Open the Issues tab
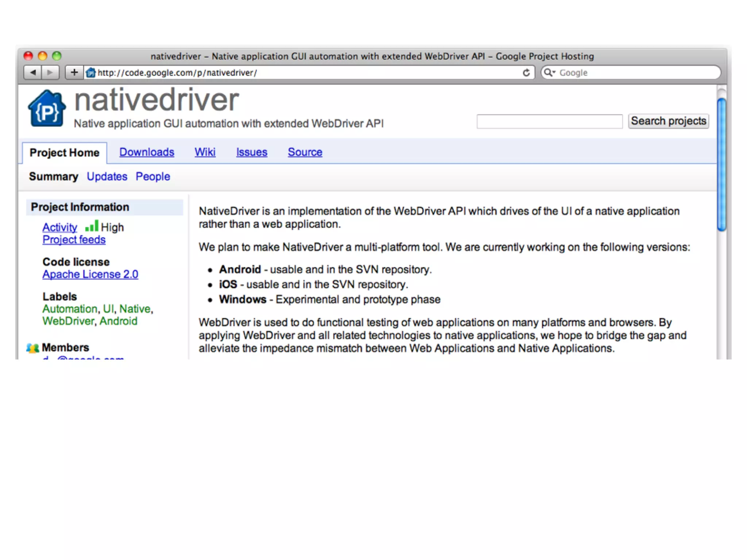This screenshot has width=747, height=560. 251,152
